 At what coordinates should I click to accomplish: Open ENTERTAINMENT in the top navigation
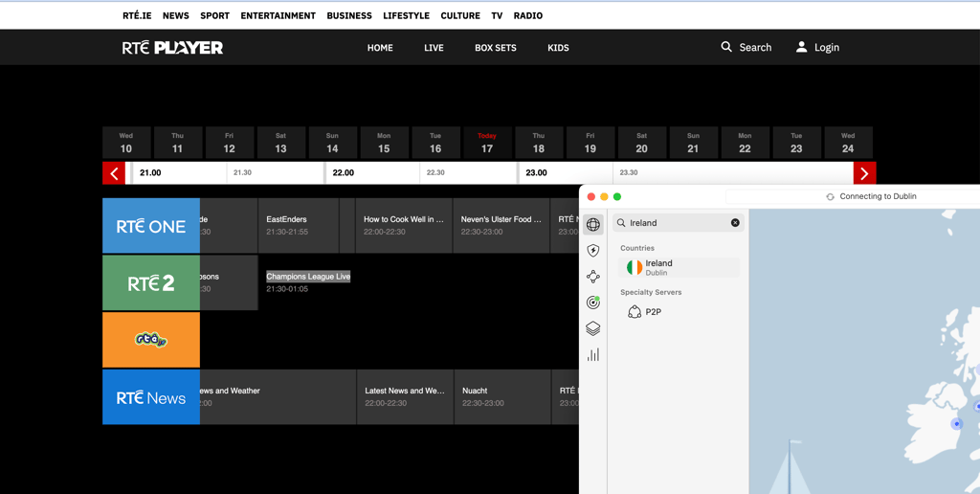click(278, 15)
